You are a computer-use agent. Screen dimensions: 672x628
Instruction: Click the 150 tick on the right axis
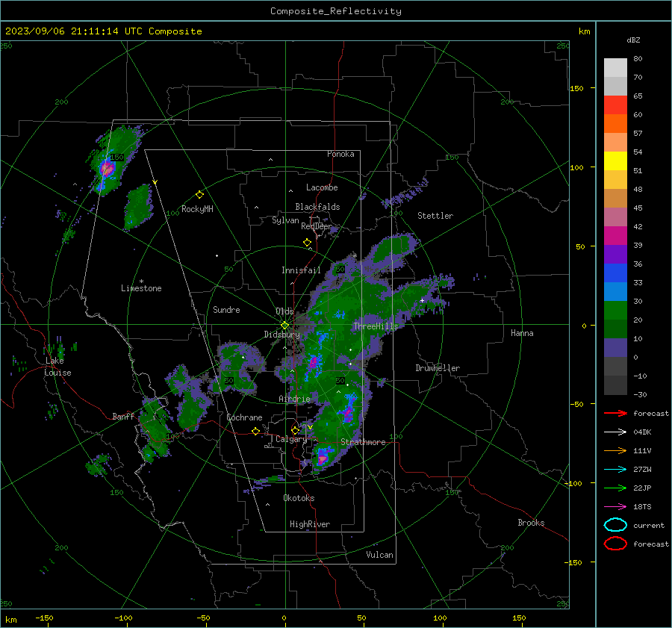point(577,88)
